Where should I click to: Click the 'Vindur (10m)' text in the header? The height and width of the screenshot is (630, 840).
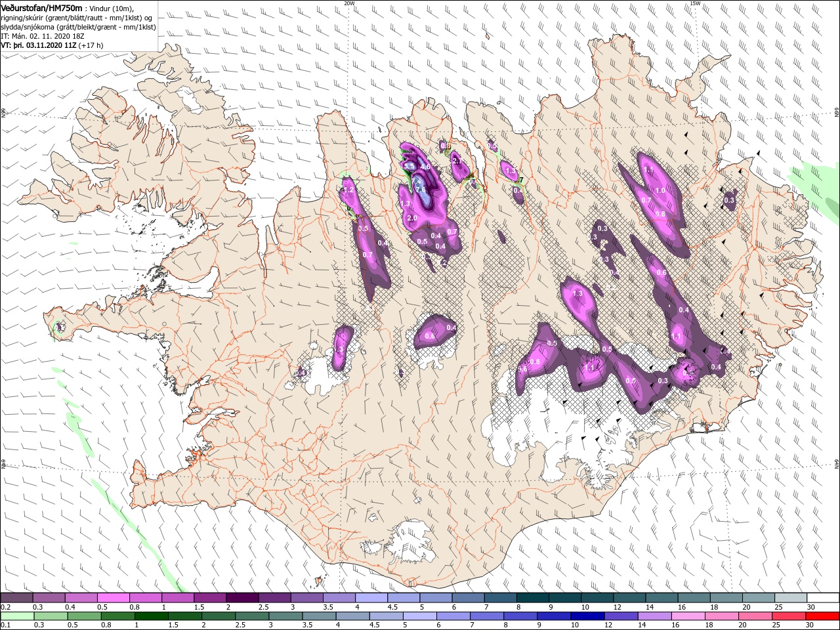click(112, 9)
